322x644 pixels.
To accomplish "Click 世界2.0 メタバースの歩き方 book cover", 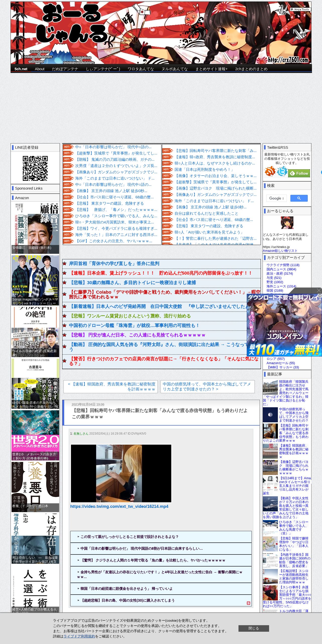I will pos(35,435).
